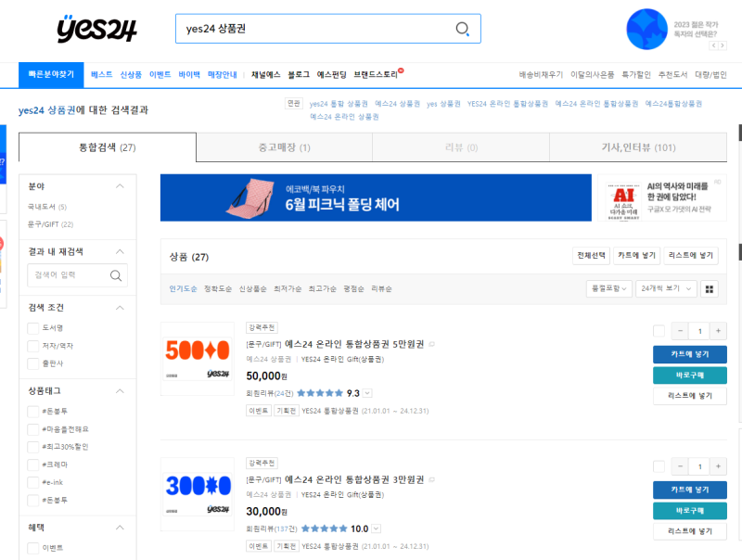
Task: Open the globe banner for 2023 젊은 작가
Action: pyautogui.click(x=647, y=29)
